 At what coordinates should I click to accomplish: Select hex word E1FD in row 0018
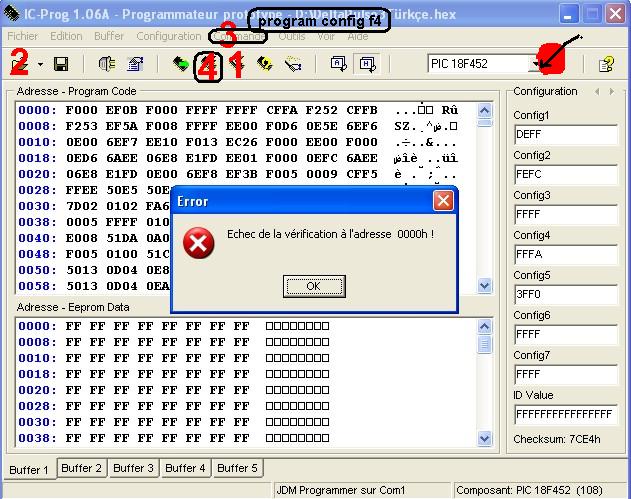(x=202, y=158)
